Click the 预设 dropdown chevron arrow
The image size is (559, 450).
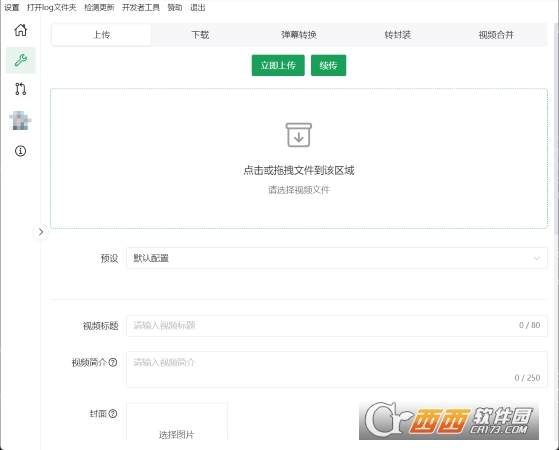click(x=537, y=258)
